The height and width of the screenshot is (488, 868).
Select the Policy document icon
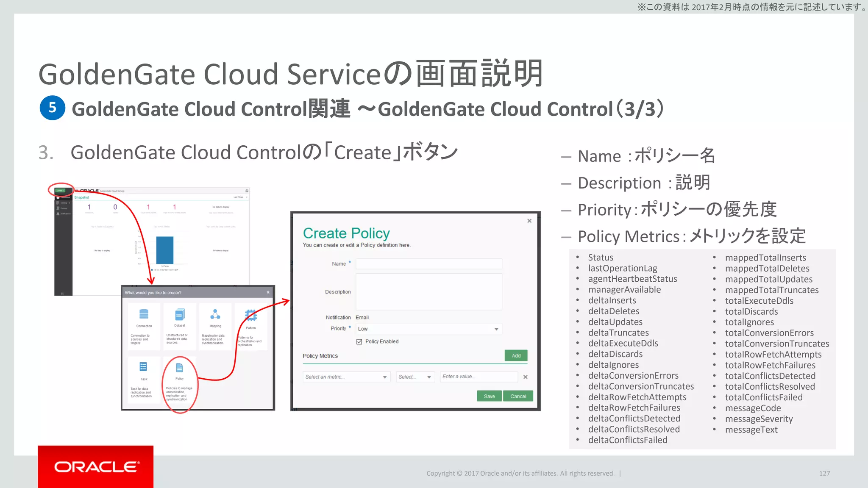179,367
